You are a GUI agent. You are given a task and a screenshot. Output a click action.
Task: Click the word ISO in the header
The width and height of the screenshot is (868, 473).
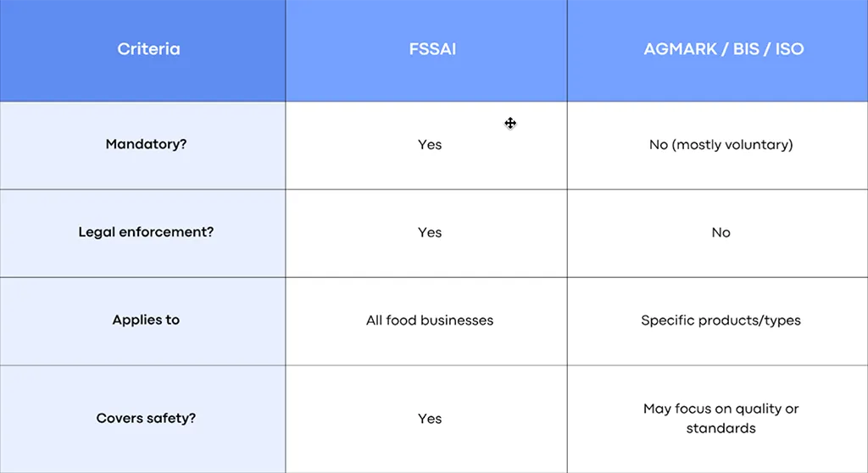[789, 49]
